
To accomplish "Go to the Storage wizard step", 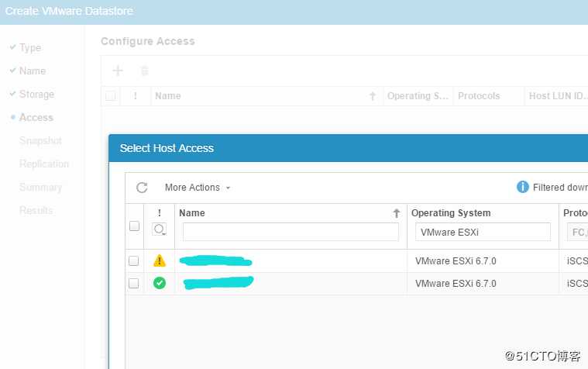I will pos(36,95).
